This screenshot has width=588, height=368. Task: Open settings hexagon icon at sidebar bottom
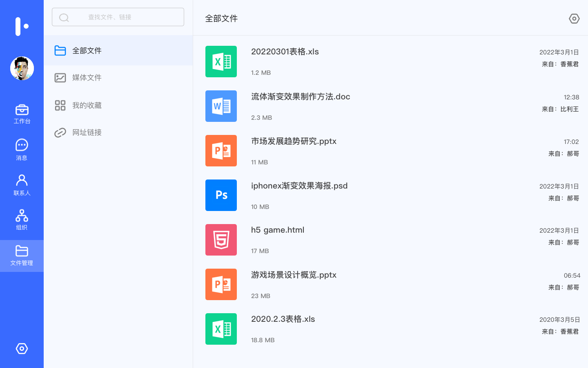tap(22, 348)
